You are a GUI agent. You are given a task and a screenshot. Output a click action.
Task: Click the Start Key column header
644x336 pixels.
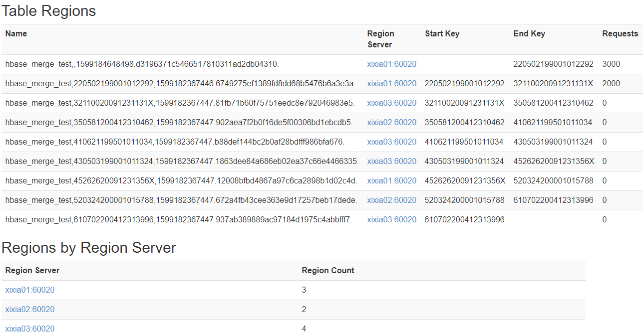[x=442, y=34]
